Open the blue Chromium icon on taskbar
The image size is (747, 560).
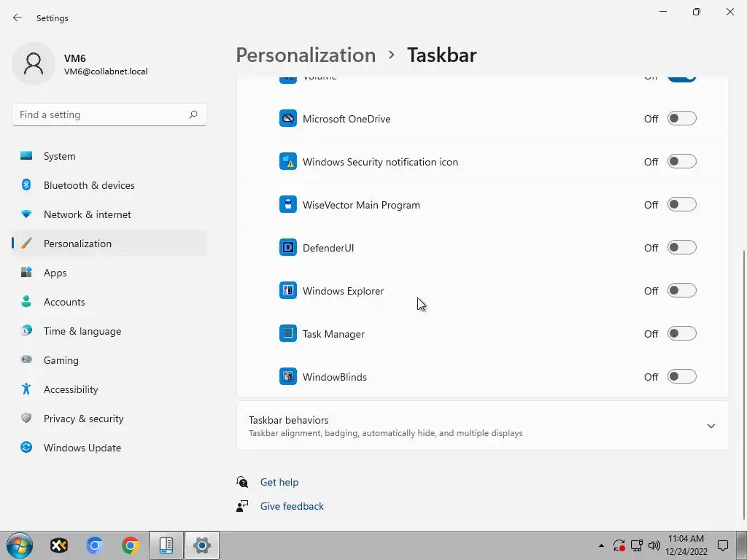pos(94,545)
